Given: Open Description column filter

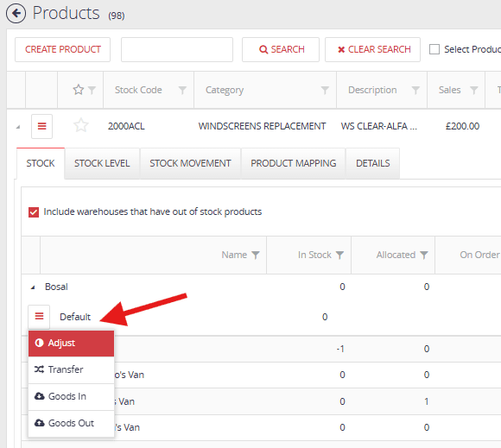Looking at the screenshot, I should (x=415, y=91).
